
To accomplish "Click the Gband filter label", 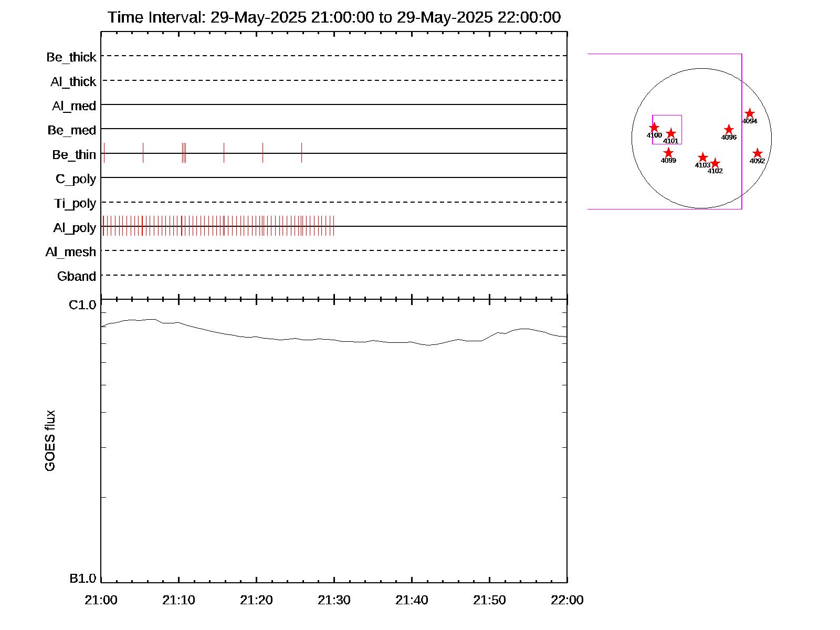I will tap(77, 276).
